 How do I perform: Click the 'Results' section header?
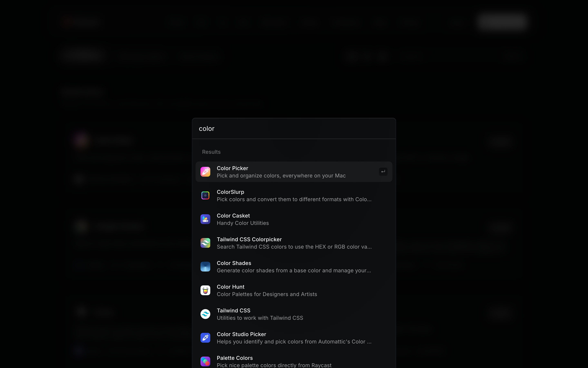tap(211, 152)
